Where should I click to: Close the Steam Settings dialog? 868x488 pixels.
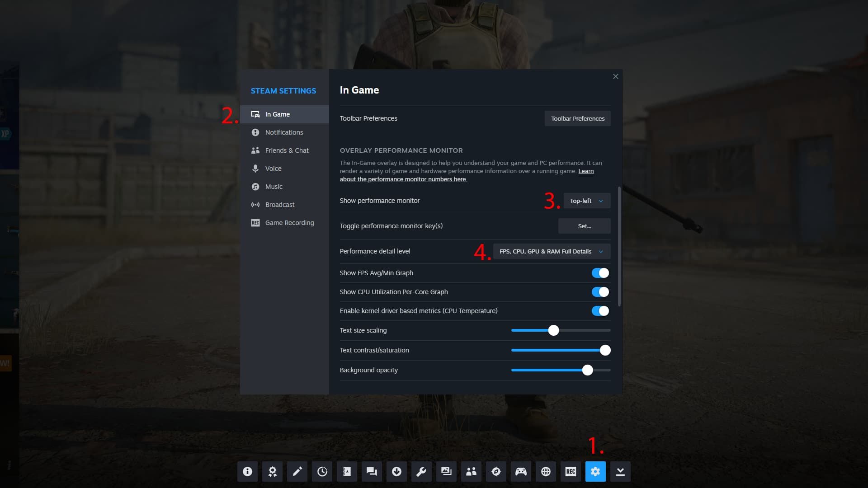(x=615, y=76)
